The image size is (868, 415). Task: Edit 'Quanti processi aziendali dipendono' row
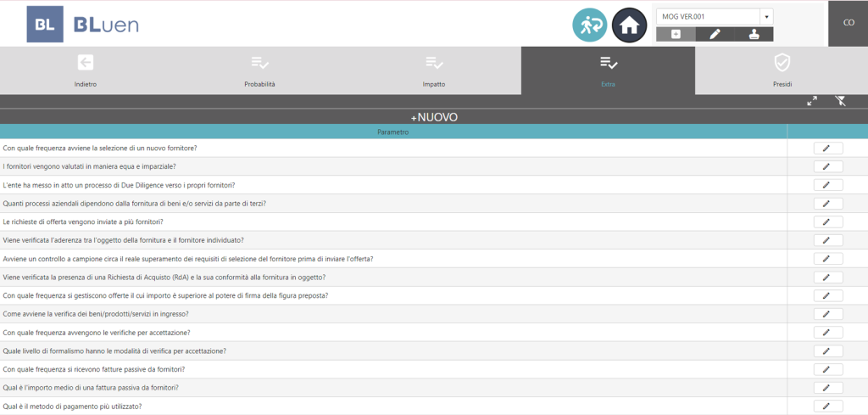click(828, 204)
